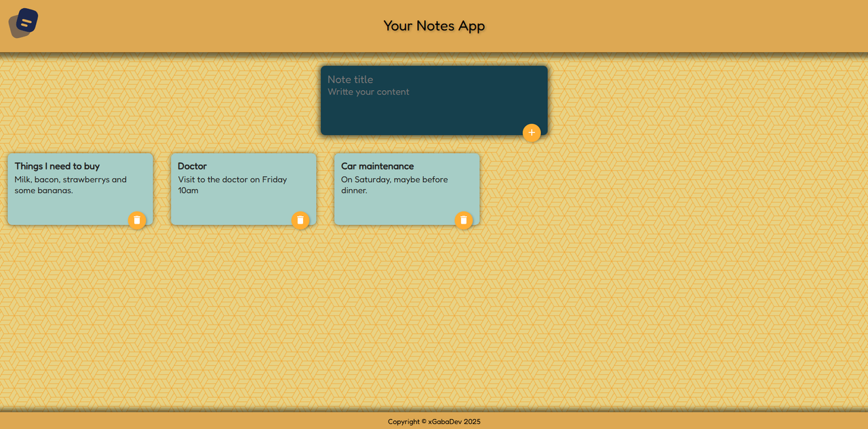
Task: Delete the 'Car maintenance' note via trash icon
Action: tap(464, 220)
